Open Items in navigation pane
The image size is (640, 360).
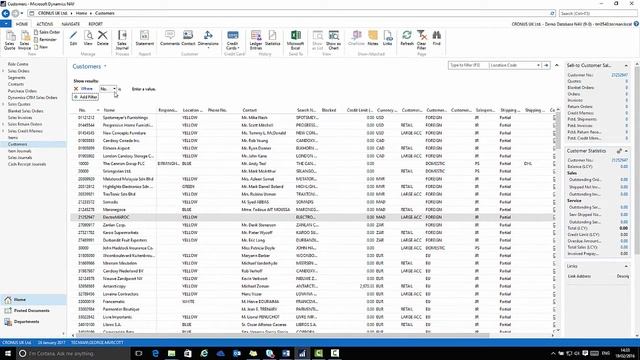pyautogui.click(x=13, y=138)
